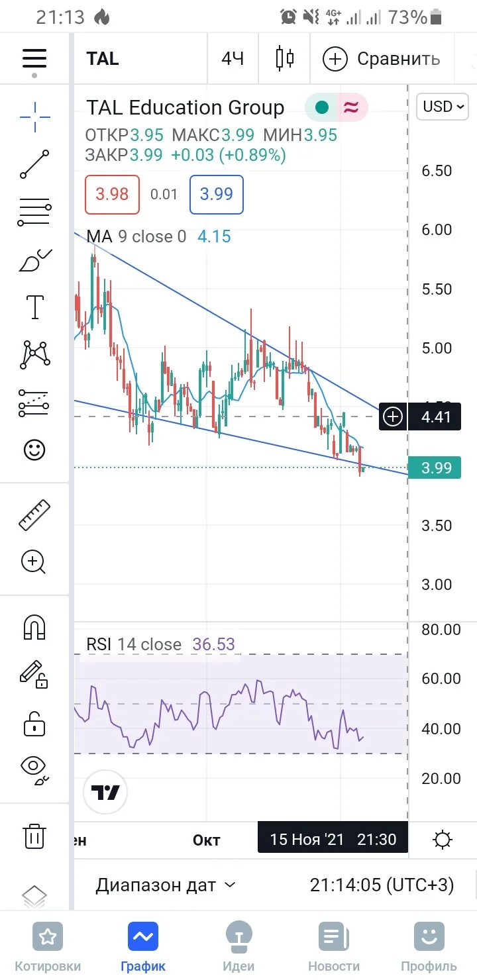Open the candlestick chart type selector
This screenshot has height=980, width=477.
285,58
